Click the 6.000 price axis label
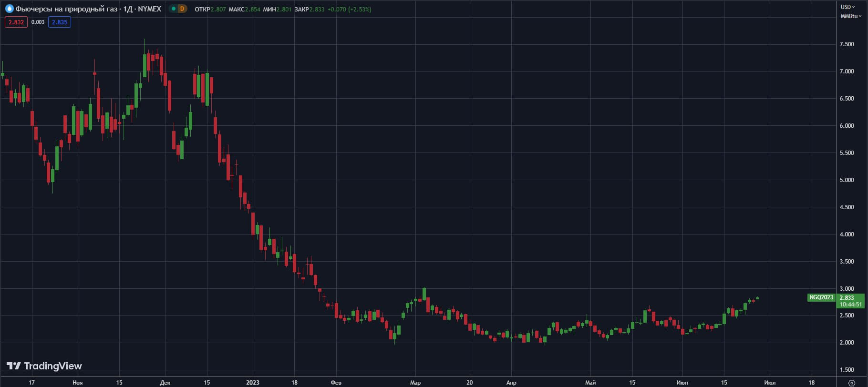The image size is (868, 387). (x=847, y=126)
